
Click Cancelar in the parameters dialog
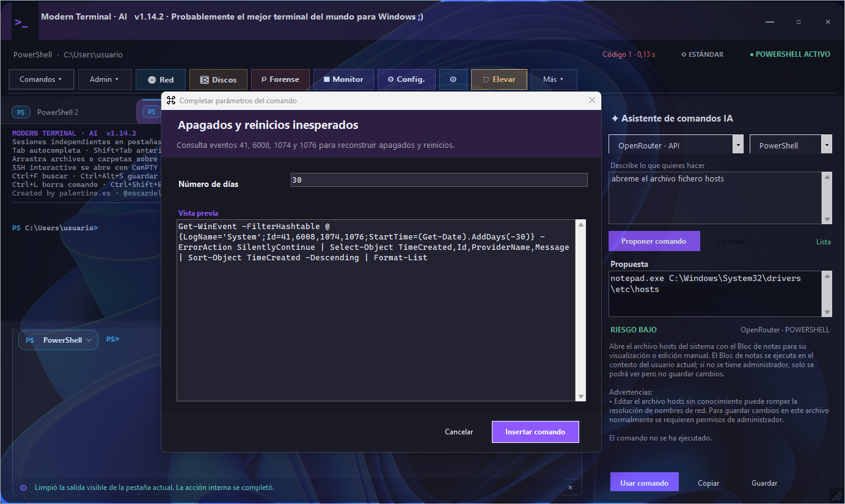coord(459,431)
